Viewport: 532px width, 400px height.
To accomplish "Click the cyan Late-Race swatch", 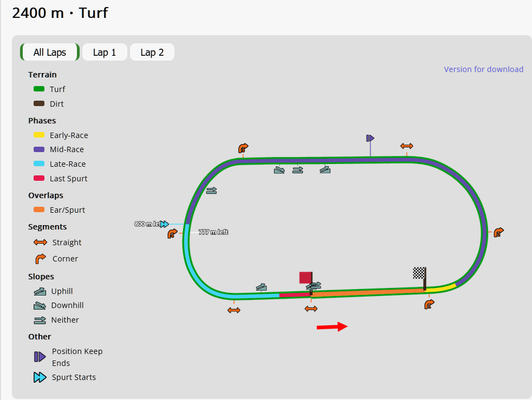I will [39, 163].
